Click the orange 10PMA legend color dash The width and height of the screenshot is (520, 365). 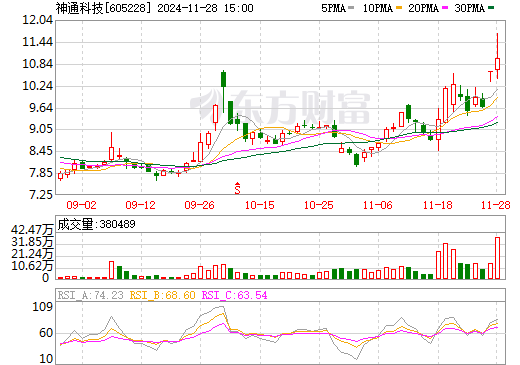point(399,7)
